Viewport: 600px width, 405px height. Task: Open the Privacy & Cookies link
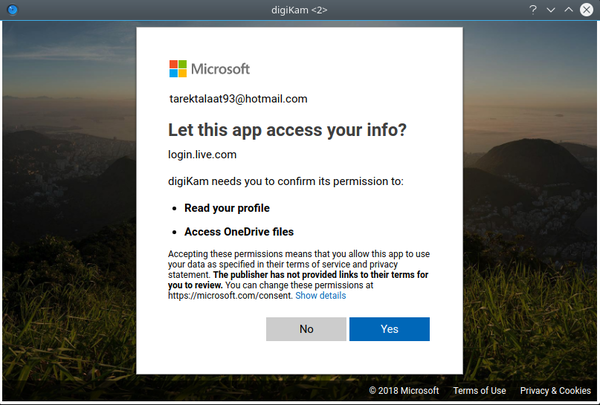pos(555,391)
